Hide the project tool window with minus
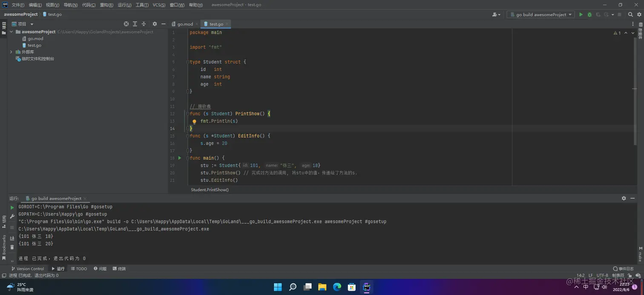This screenshot has height=295, width=644. pyautogui.click(x=163, y=24)
